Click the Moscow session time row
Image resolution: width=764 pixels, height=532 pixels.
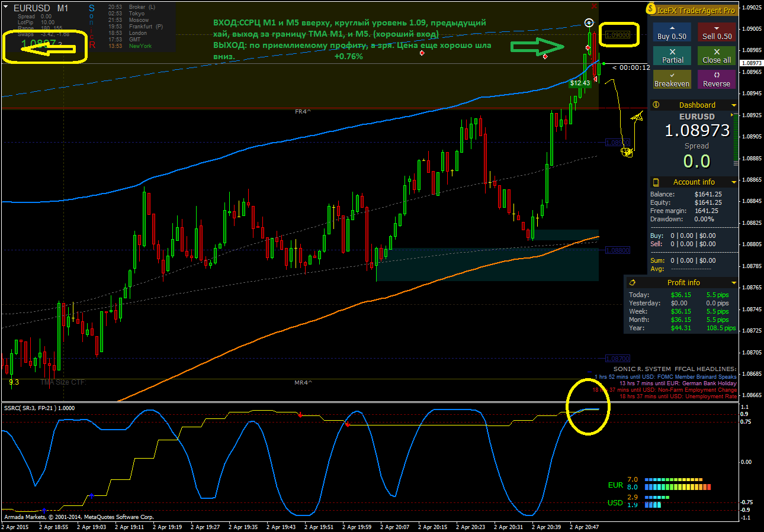130,20
